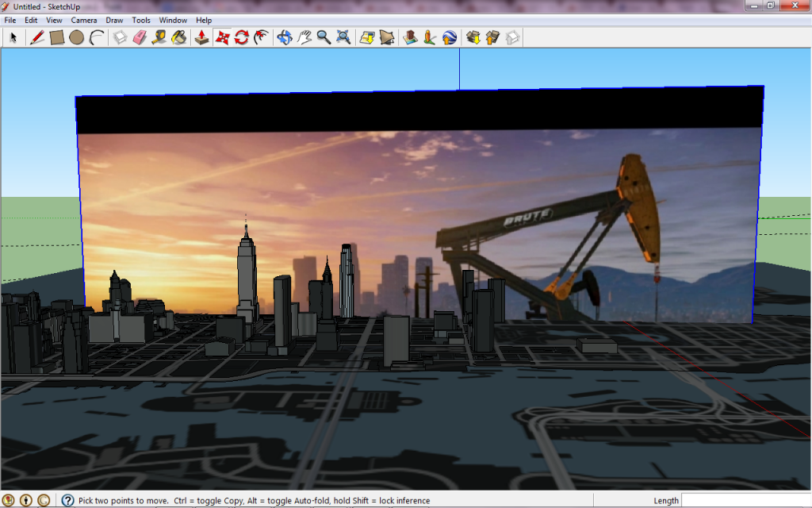
Task: Click the Zoom Extents icon
Action: pos(343,37)
